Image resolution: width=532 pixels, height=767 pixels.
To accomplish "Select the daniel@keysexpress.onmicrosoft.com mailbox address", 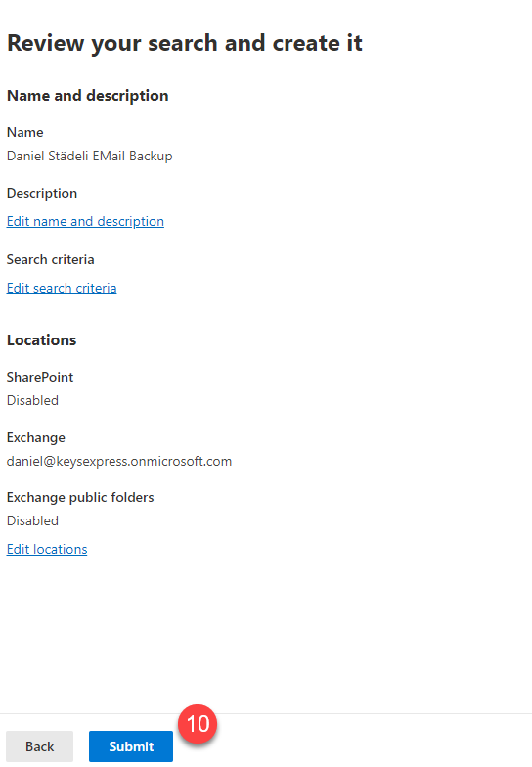I will pos(119,462).
